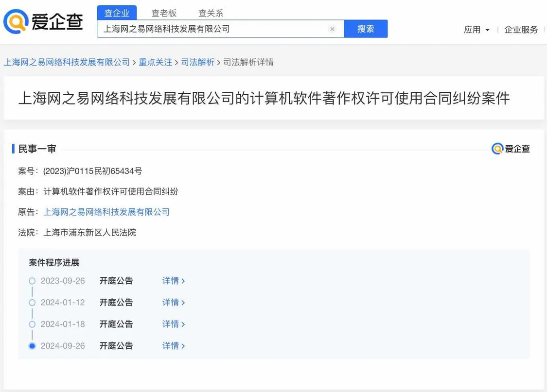
Task: Switch to the 查关系 tab
Action: click(211, 13)
